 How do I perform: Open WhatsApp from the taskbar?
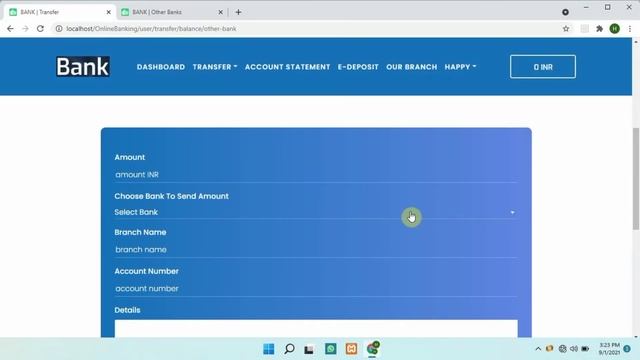tap(331, 349)
